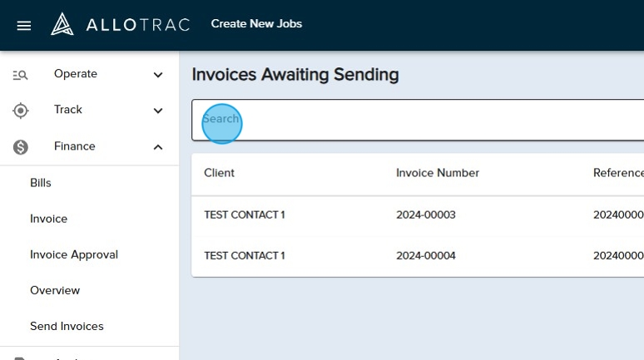Sort by the Invoice Number column header
Viewport: 644px width, 360px height.
(x=438, y=173)
